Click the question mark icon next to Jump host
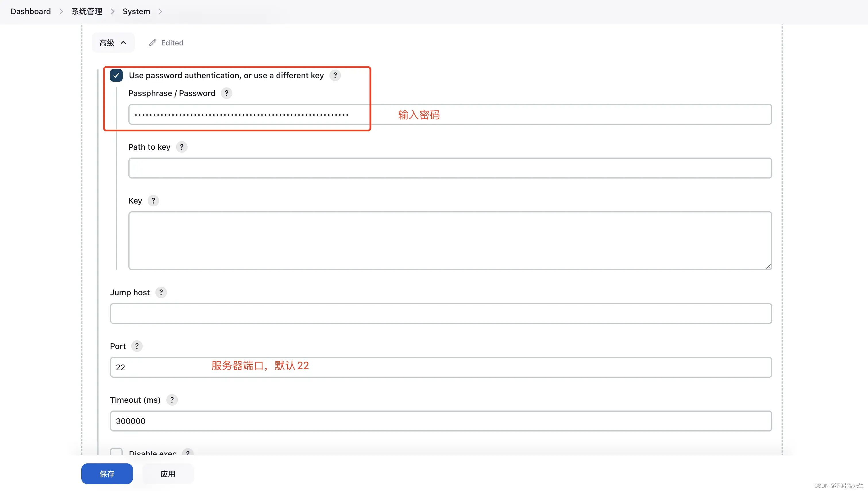Viewport: 868px width, 491px height. tap(161, 292)
